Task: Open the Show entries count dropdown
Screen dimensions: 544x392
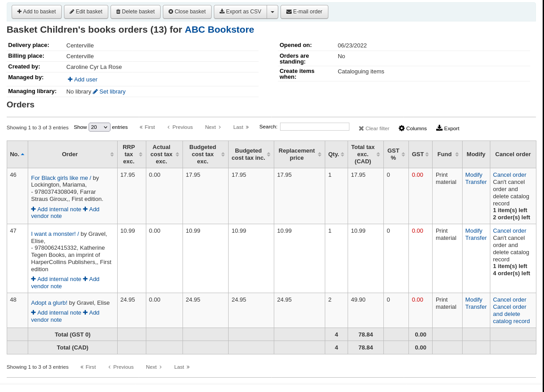Action: [99, 127]
